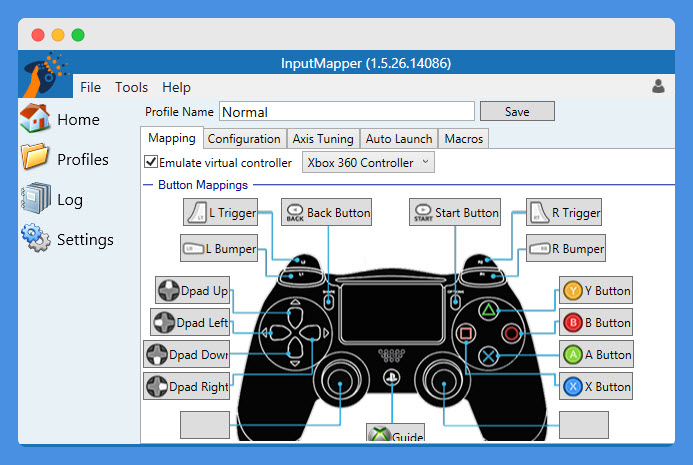
Task: Click the yellow minimize window button
Action: 58,34
